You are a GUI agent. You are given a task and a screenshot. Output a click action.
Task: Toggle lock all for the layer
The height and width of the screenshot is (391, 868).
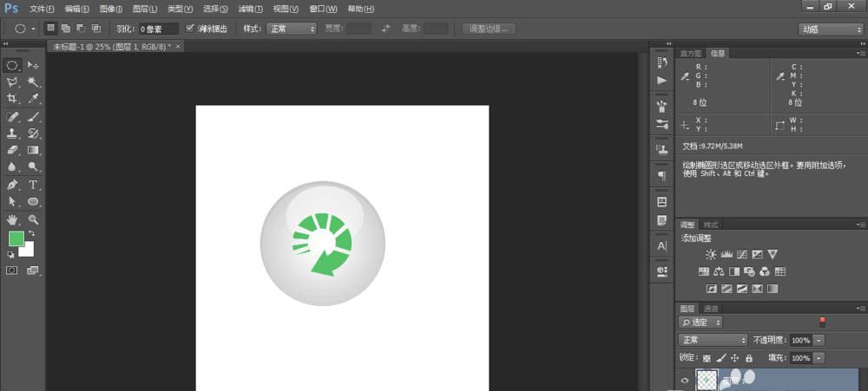coord(748,358)
